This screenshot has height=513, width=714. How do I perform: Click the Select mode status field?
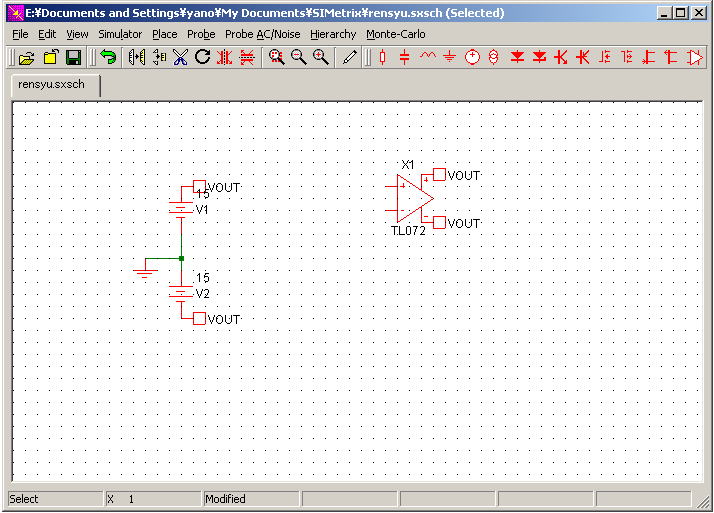pyautogui.click(x=56, y=499)
